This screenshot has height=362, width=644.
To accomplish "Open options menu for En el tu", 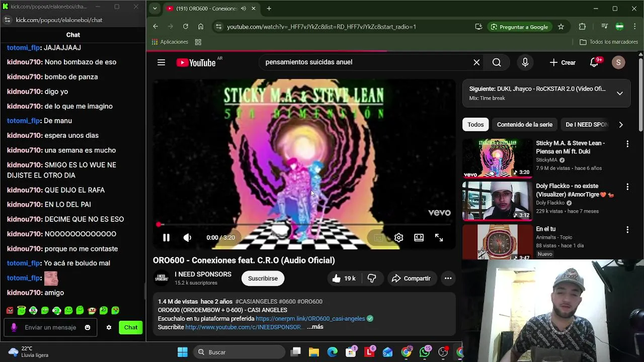I will click(x=627, y=230).
